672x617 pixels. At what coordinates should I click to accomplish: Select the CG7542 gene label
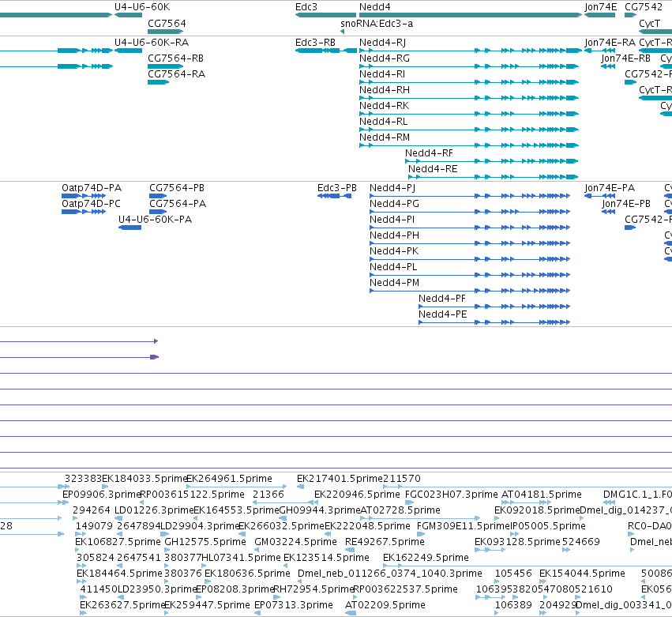(x=644, y=7)
